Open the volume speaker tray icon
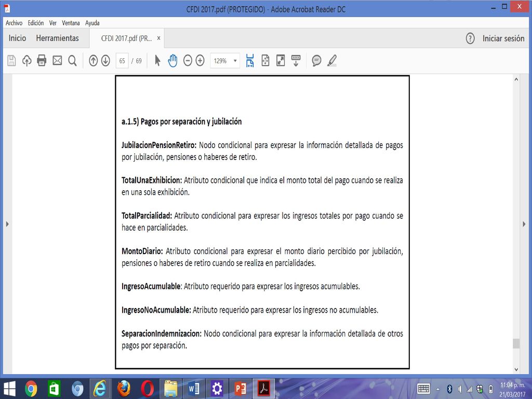This screenshot has width=532, height=399. (x=460, y=389)
